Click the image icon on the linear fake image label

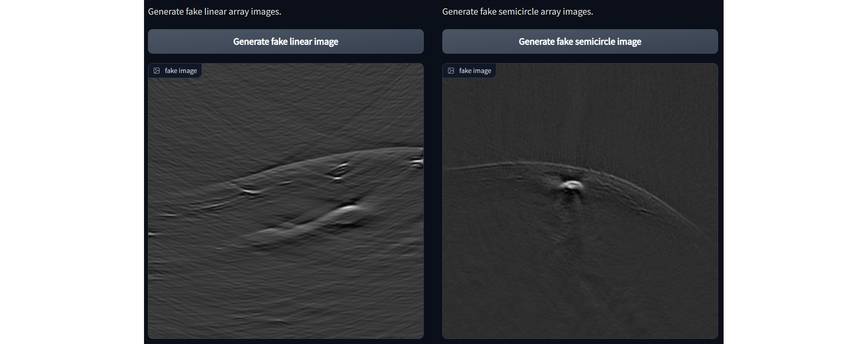[x=157, y=71]
